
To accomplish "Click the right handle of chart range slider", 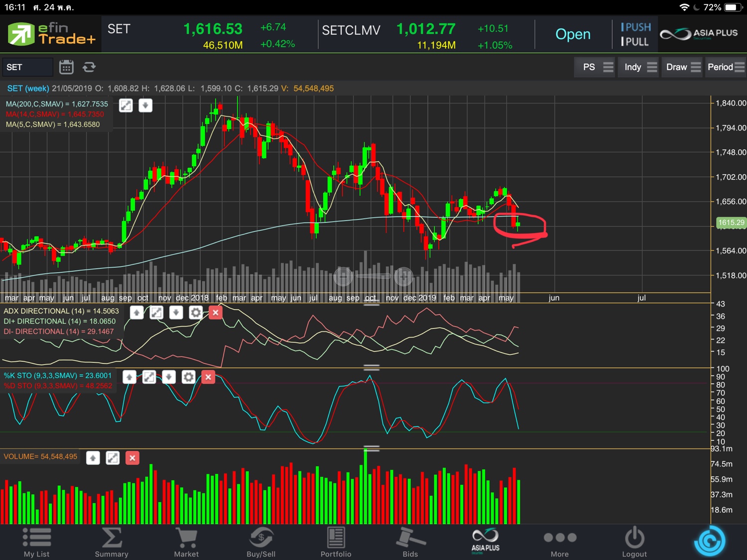I will point(403,276).
